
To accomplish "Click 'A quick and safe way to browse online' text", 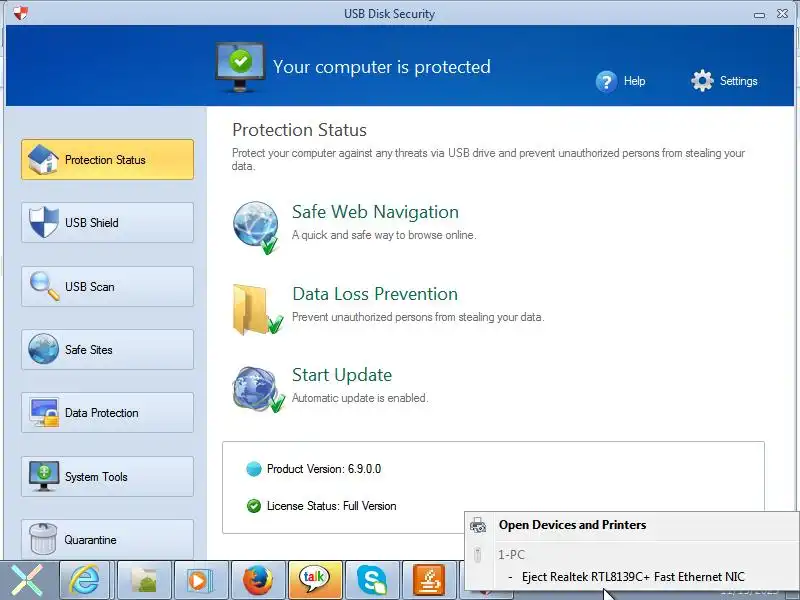I will 384,235.
